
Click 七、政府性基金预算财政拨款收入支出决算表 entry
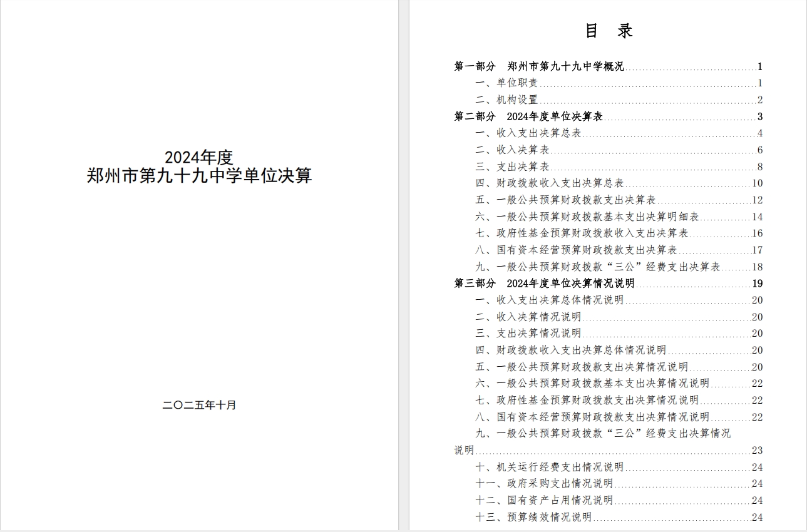tap(582, 233)
